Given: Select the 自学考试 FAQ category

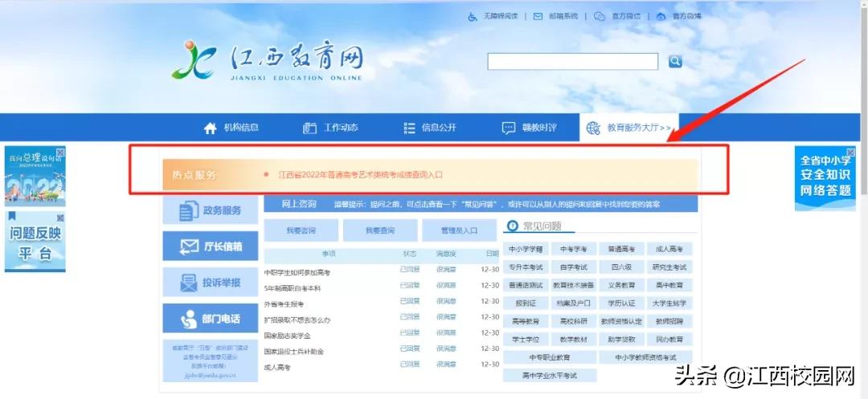Looking at the screenshot, I should click(x=574, y=267).
